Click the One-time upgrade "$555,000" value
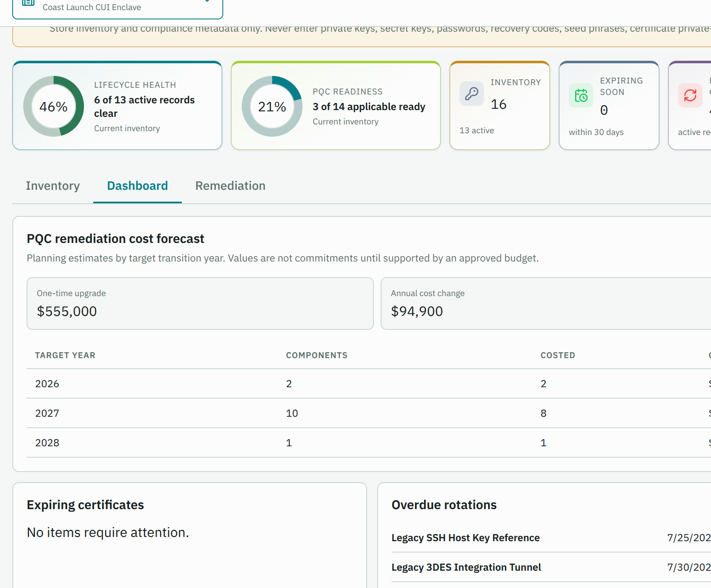This screenshot has width=711, height=588. [67, 311]
